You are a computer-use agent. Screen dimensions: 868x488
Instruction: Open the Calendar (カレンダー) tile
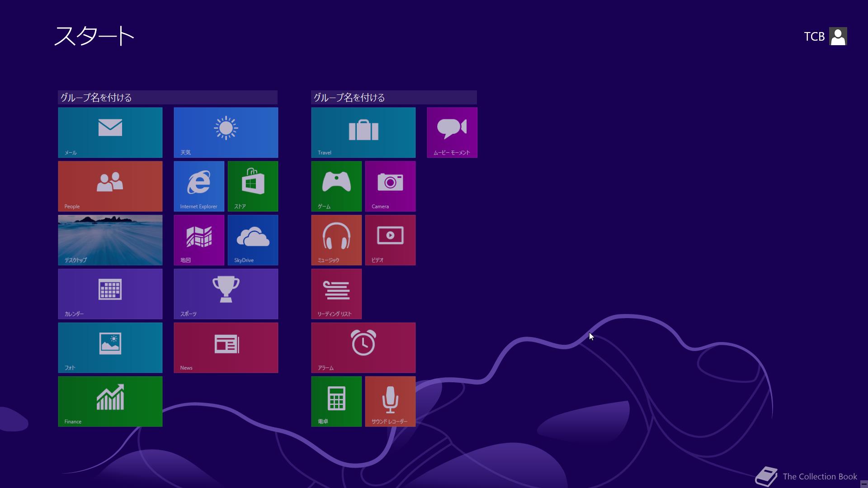[110, 294]
